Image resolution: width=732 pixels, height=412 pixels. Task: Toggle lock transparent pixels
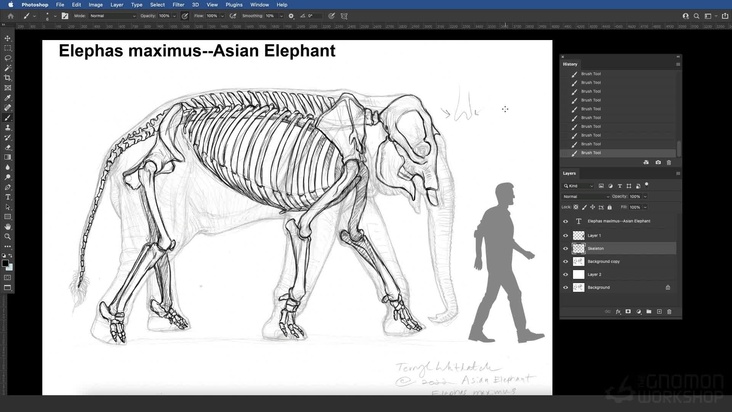576,207
